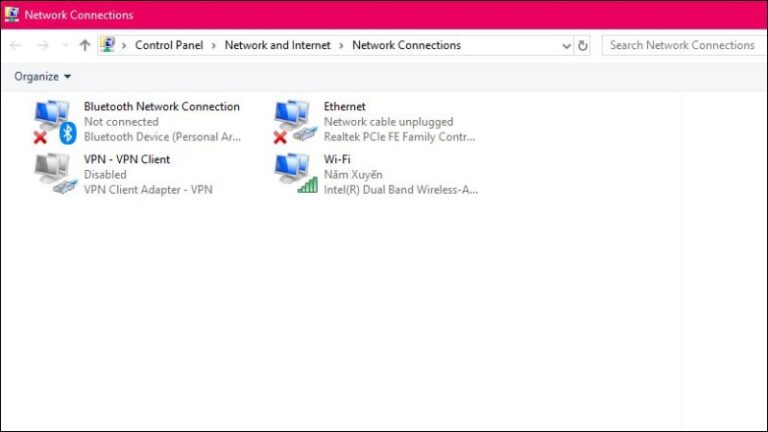Click the Network Connections title bar icon
This screenshot has width=768, height=432.
click(x=11, y=15)
